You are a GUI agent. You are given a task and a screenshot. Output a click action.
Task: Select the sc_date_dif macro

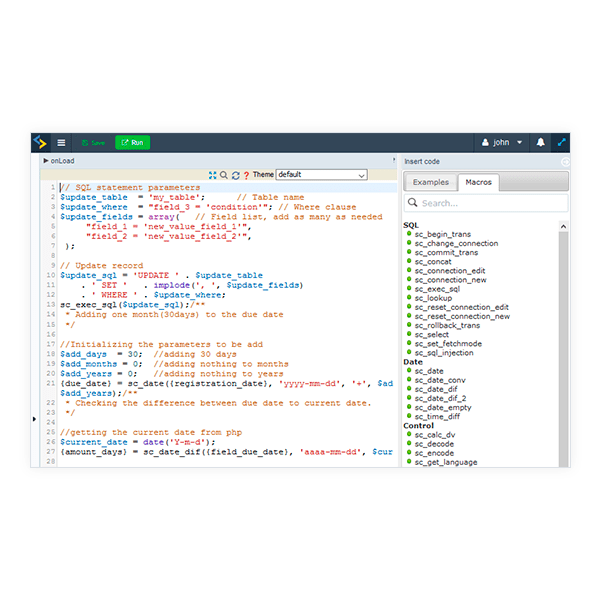[x=436, y=390]
